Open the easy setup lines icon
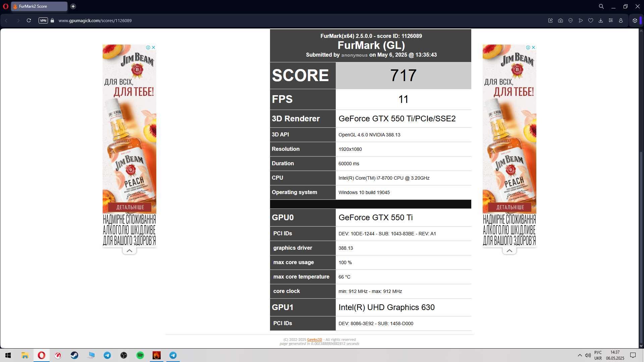 (x=611, y=20)
